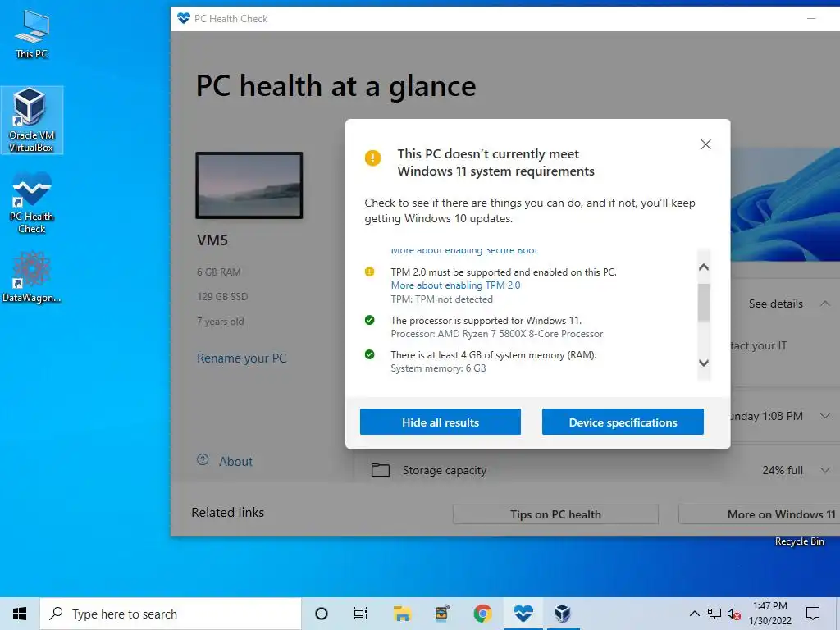Open Device specifications
The height and width of the screenshot is (630, 840).
623,422
